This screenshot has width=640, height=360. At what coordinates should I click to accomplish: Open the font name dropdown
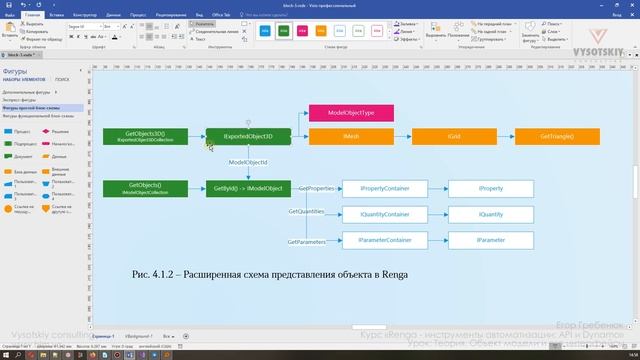tap(100, 27)
